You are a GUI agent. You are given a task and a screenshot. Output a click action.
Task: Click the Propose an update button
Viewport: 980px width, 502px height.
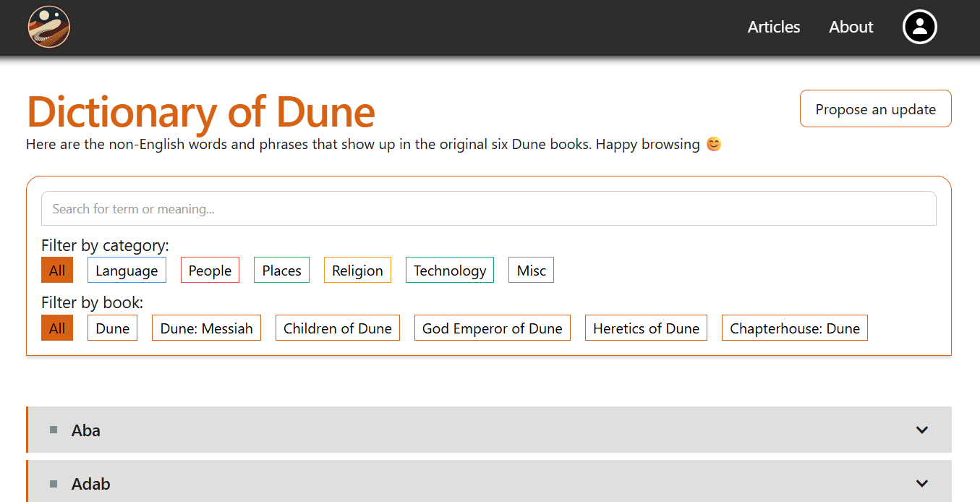tap(876, 109)
